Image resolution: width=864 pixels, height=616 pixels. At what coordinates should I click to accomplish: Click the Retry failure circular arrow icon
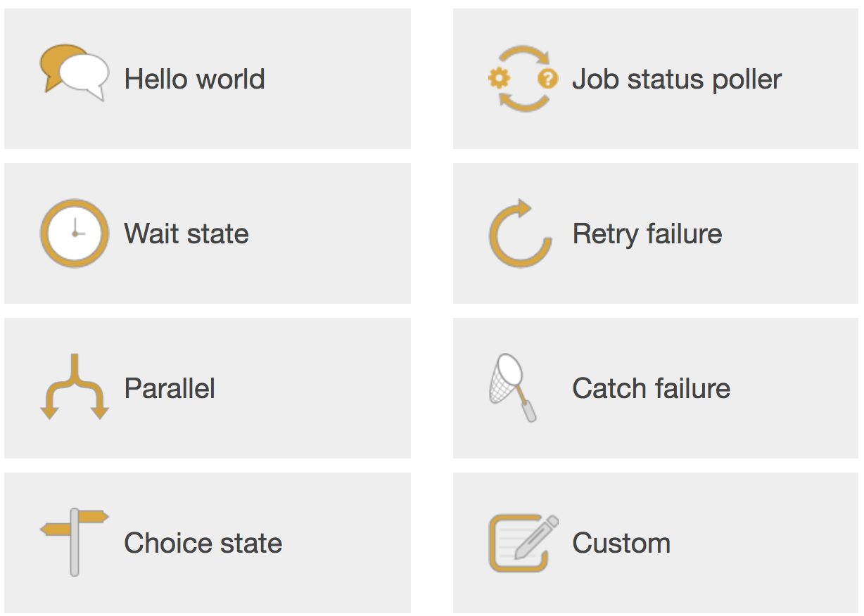tap(521, 233)
